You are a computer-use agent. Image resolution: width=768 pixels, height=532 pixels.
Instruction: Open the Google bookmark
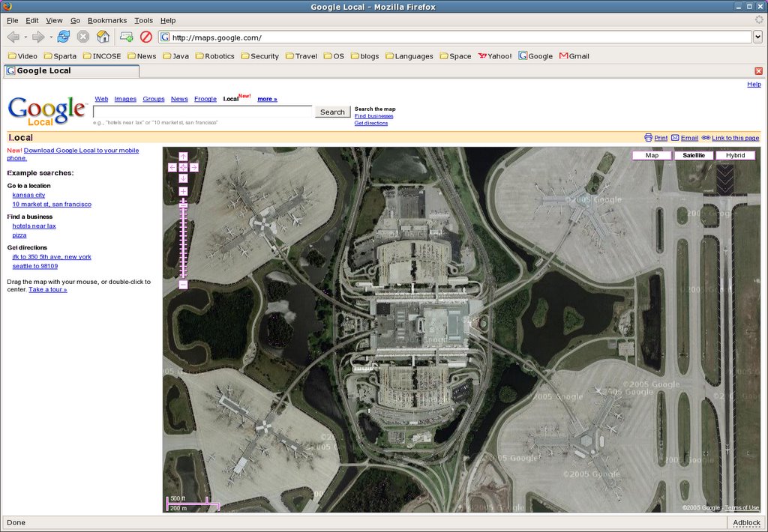click(535, 55)
